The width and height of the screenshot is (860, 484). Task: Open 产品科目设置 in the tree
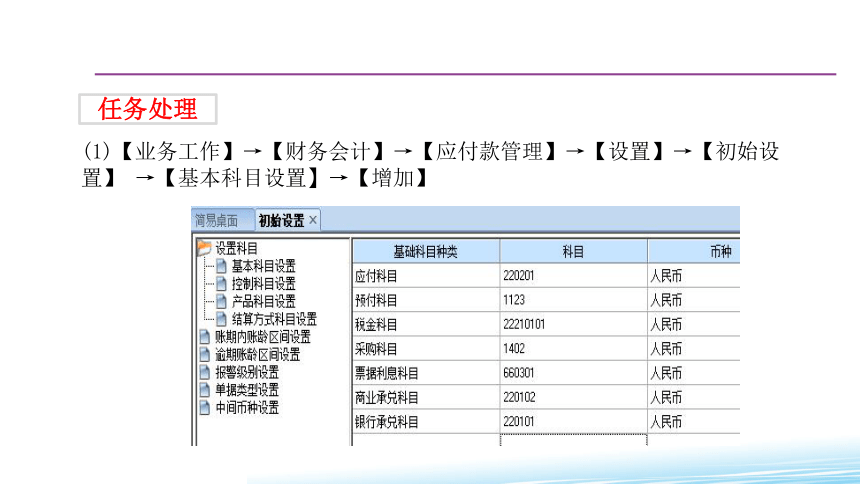click(x=263, y=301)
